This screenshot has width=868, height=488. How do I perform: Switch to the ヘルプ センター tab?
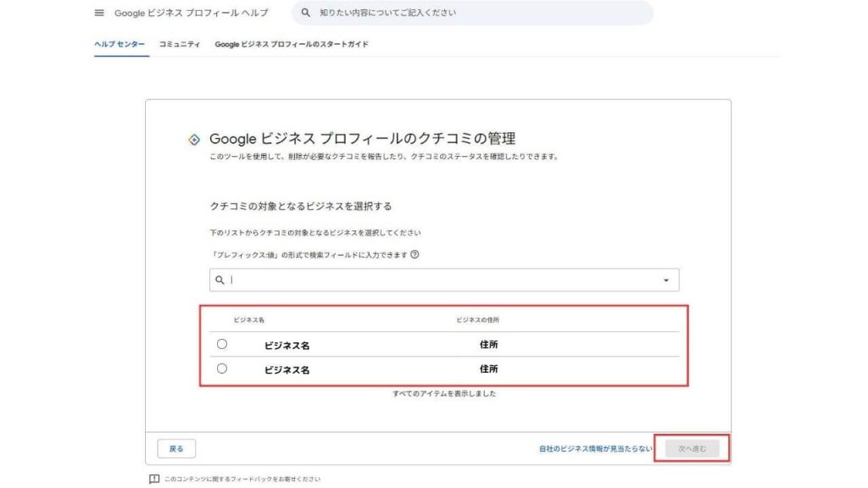(x=120, y=44)
